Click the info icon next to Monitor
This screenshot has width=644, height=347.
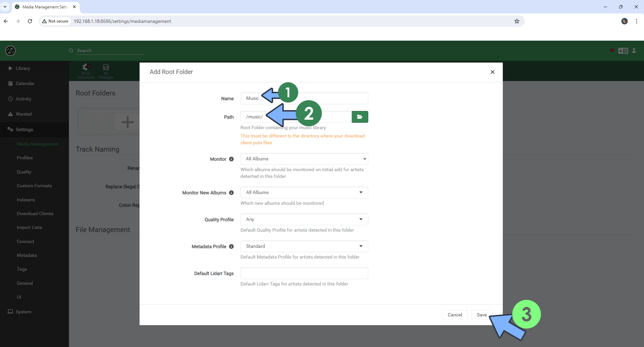click(232, 159)
